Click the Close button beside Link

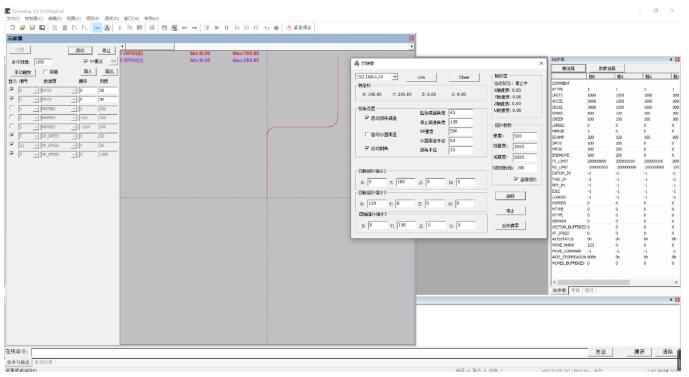(464, 77)
